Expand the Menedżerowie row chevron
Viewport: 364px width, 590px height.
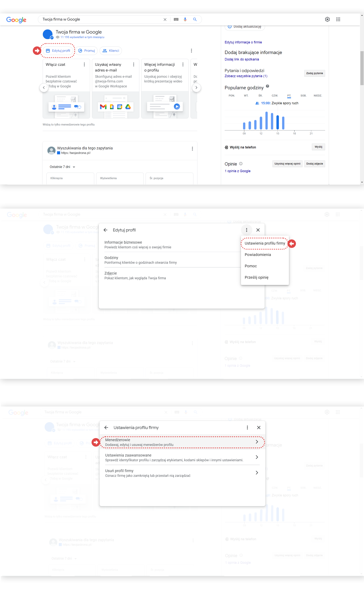tap(257, 442)
